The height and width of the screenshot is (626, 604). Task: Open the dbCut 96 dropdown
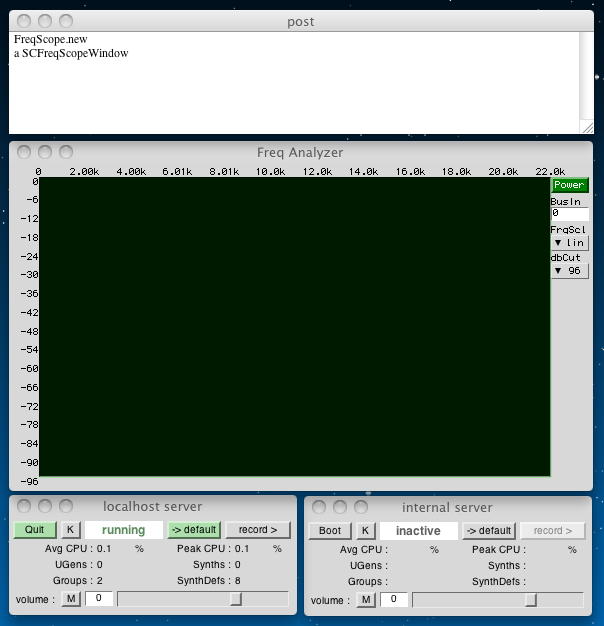pyautogui.click(x=570, y=271)
